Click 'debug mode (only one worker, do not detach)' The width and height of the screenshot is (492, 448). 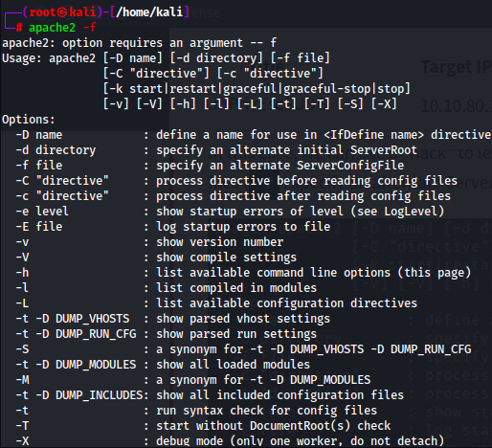300,441
